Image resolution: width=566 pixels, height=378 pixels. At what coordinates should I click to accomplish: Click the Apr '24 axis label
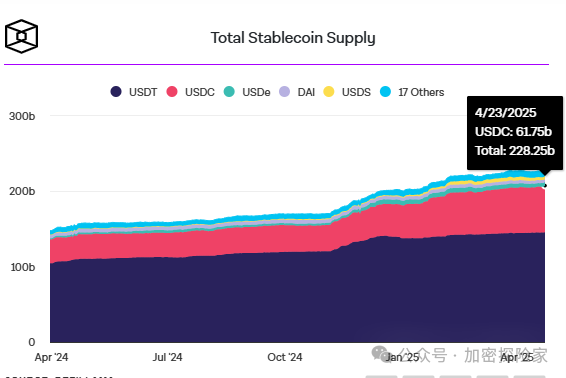pyautogui.click(x=51, y=357)
